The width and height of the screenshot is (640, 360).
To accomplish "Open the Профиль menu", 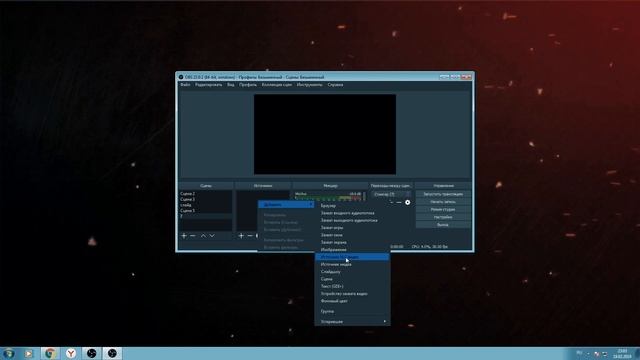I will [x=248, y=85].
